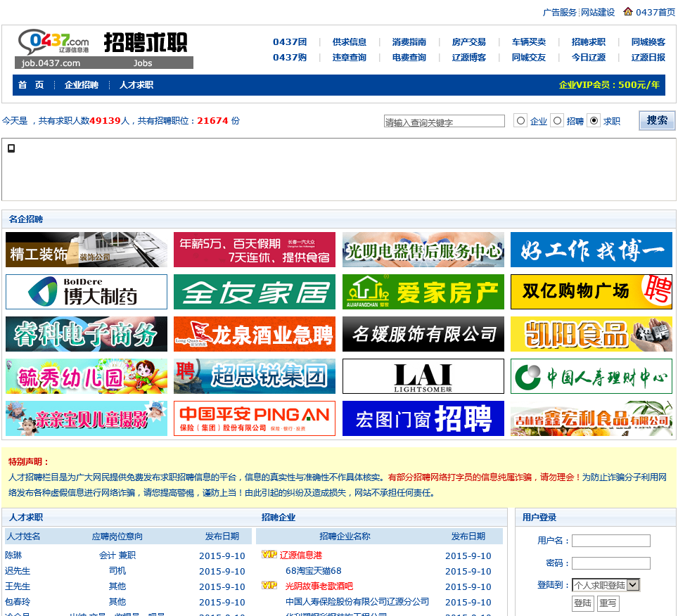Open the 0437团 top link
The width and height of the screenshot is (678, 616).
point(290,42)
